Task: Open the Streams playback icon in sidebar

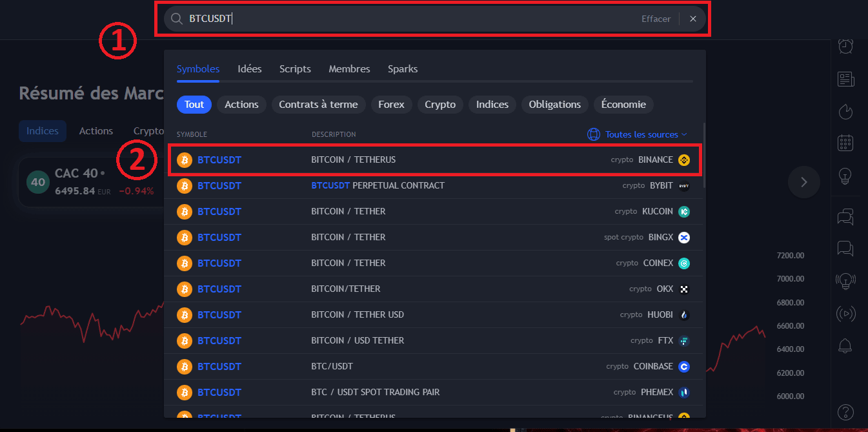Action: click(x=845, y=313)
